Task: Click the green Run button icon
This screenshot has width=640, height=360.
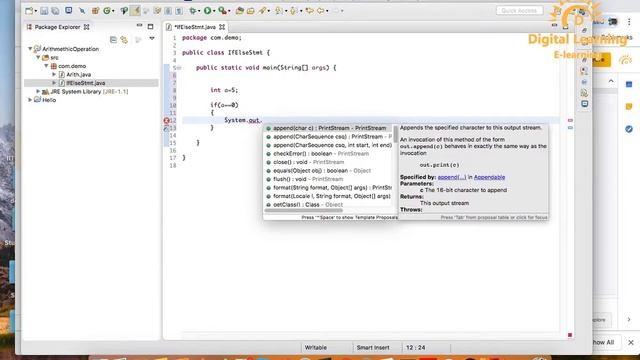Action: [x=207, y=11]
